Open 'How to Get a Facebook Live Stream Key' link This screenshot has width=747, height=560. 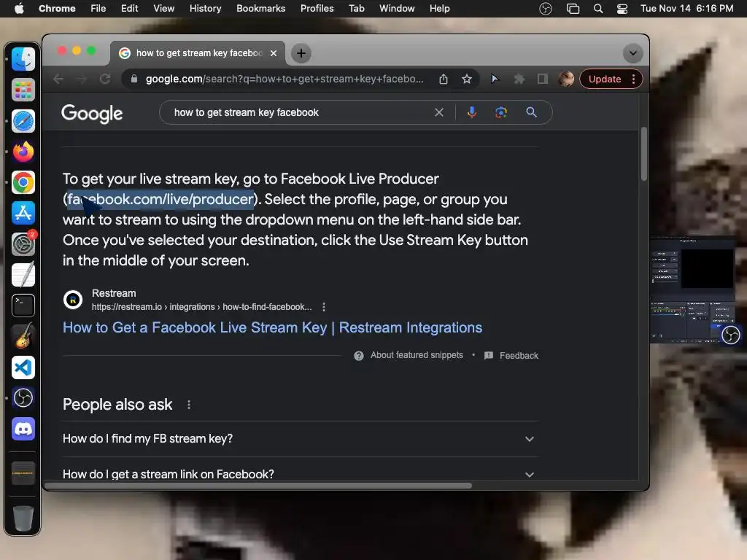point(273,327)
